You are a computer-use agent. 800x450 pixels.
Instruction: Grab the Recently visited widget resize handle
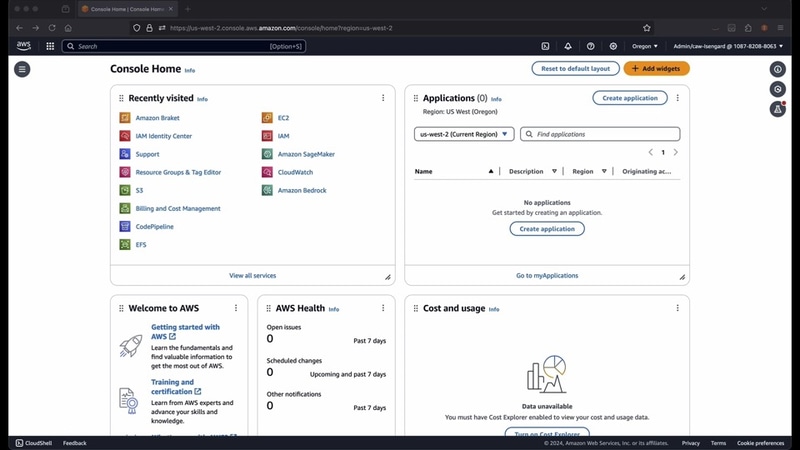[388, 277]
